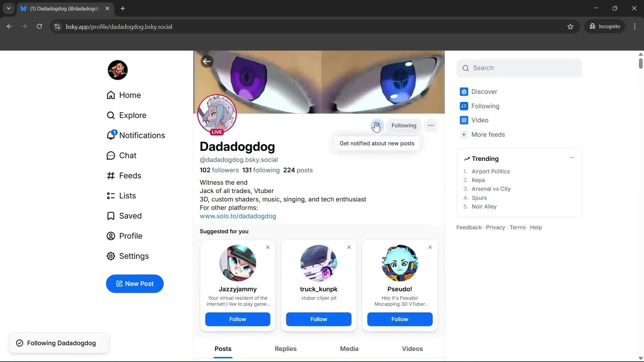Switch to the Media tab
The image size is (644, 362).
point(349,349)
